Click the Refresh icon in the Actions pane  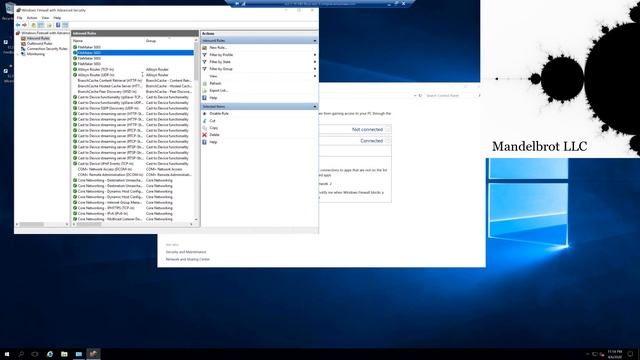[x=205, y=83]
